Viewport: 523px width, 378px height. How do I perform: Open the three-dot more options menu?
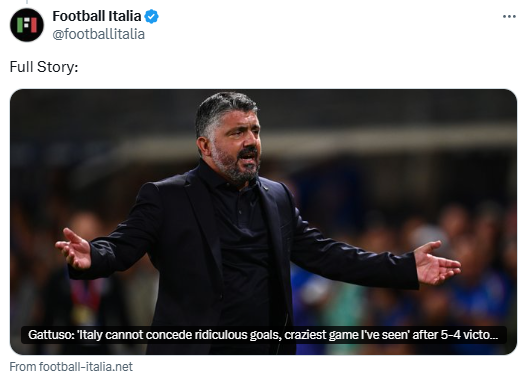coord(509,17)
